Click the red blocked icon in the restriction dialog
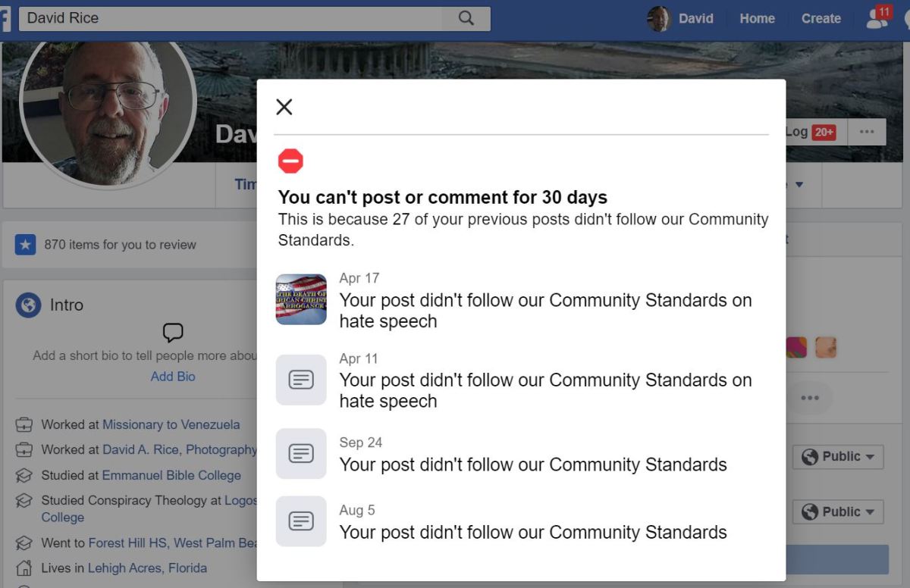 click(x=291, y=161)
